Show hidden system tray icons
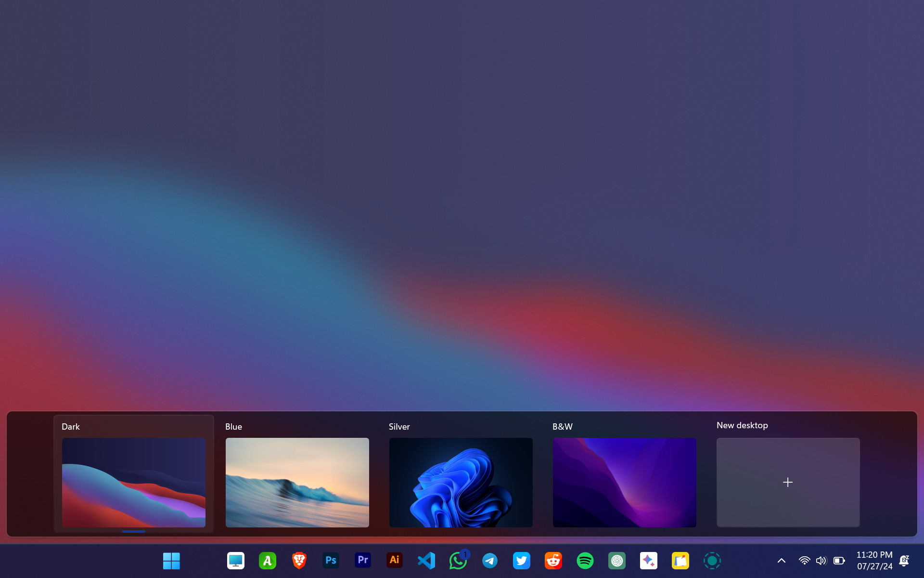This screenshot has height=578, width=924. pyautogui.click(x=782, y=561)
